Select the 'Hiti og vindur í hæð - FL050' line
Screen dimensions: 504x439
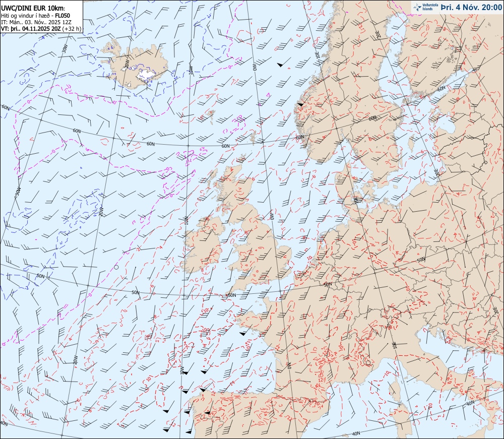35,16
